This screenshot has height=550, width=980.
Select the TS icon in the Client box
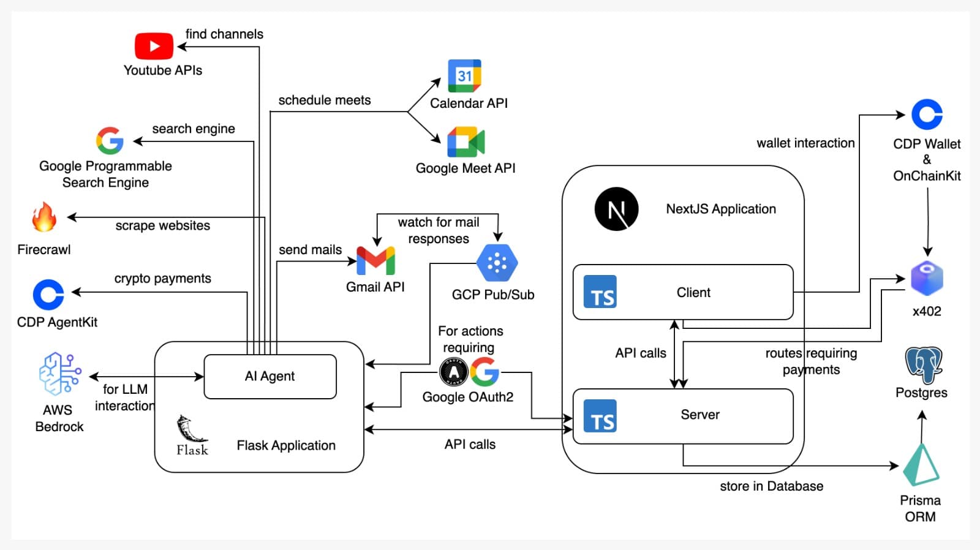tap(600, 291)
